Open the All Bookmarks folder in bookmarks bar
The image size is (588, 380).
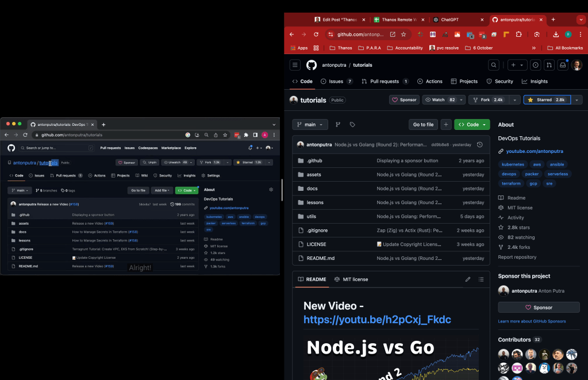point(565,48)
